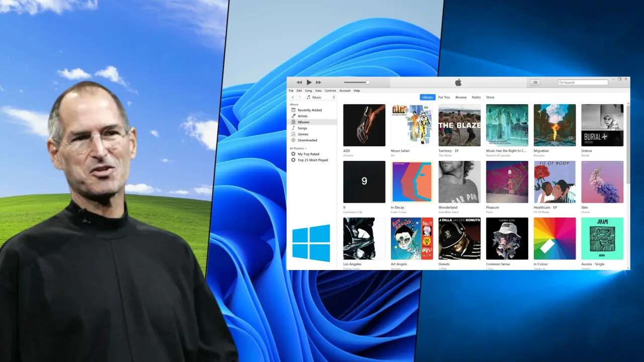Switch to the For You tab
Viewport: 644px width, 362px height.
(444, 97)
